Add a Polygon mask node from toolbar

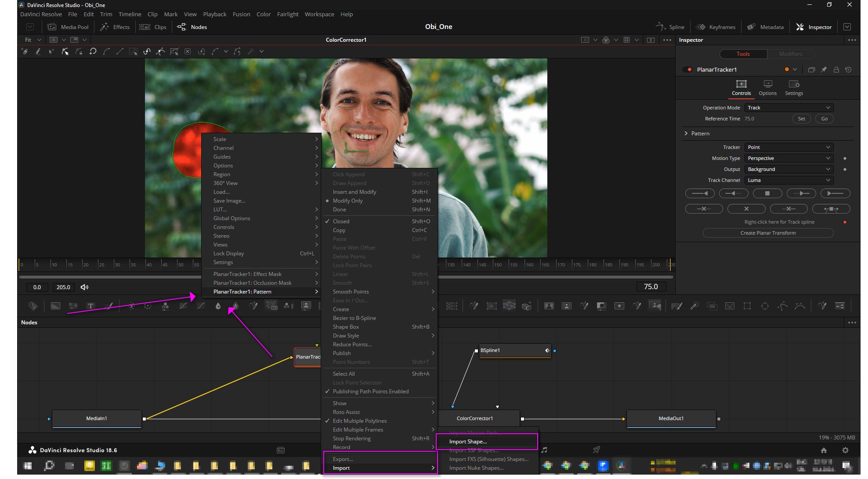coord(782,306)
